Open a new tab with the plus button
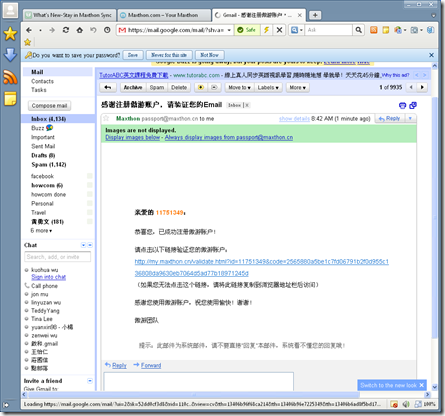This screenshot has height=416, width=445. coord(315,15)
